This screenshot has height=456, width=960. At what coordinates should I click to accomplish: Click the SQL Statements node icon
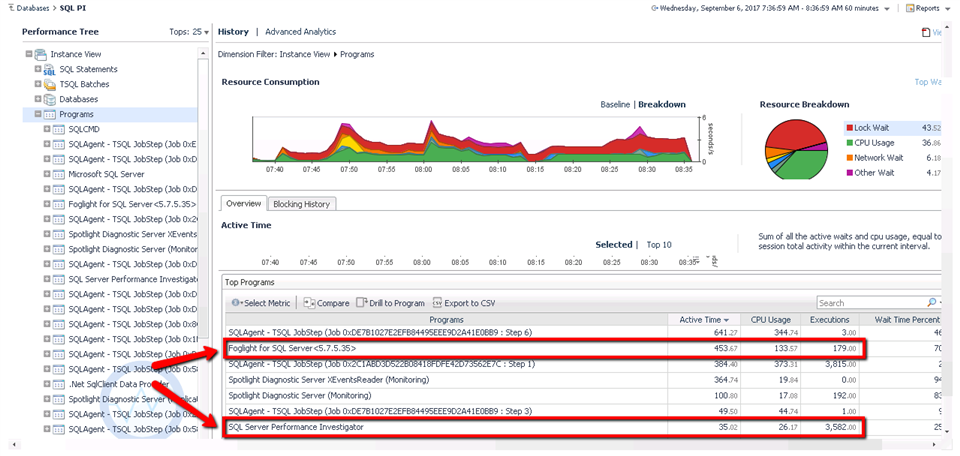coord(50,70)
